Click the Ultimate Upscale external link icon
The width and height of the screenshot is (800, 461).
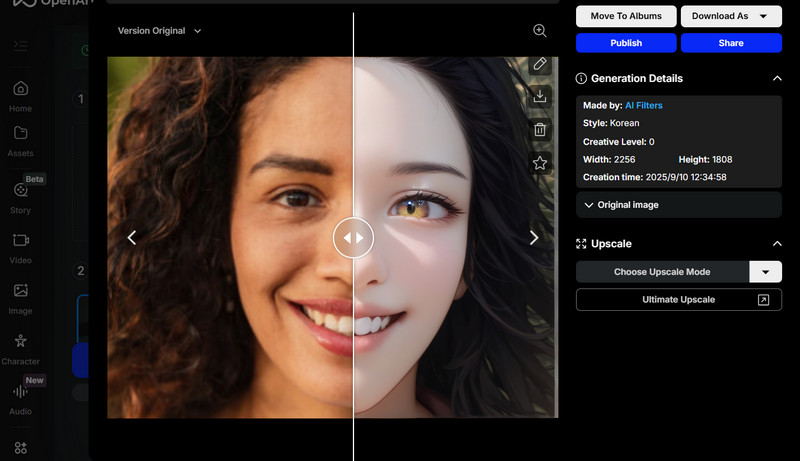[x=763, y=300]
